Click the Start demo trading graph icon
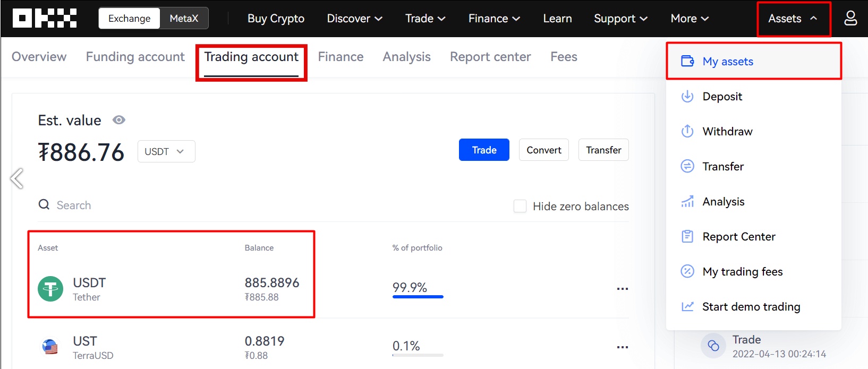868x369 pixels. click(x=687, y=306)
